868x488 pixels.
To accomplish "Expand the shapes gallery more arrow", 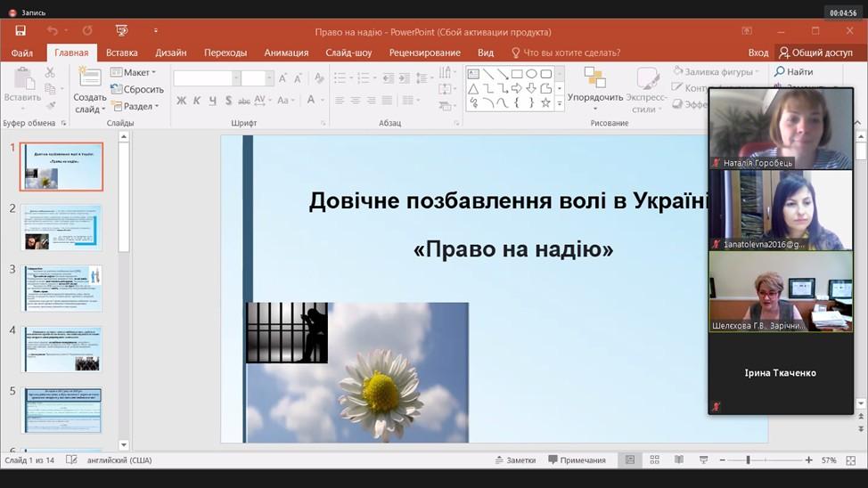I will pos(560,103).
